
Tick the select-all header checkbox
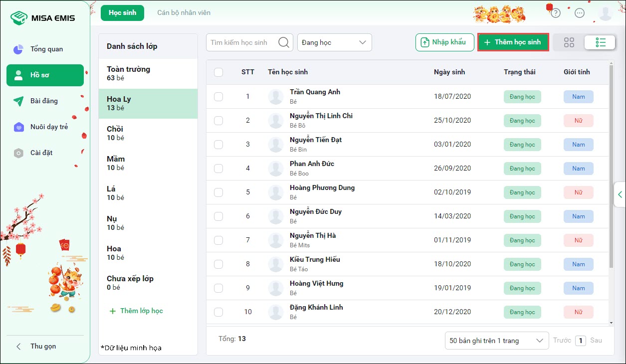tap(218, 72)
